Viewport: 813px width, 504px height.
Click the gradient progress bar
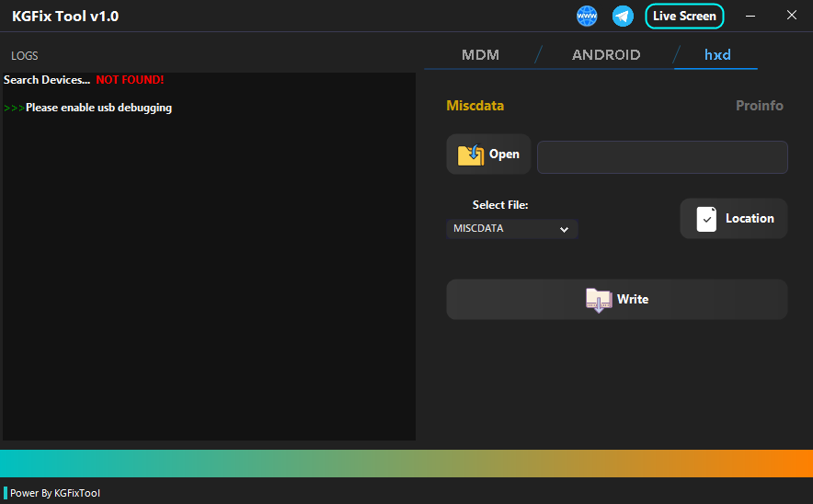point(406,464)
